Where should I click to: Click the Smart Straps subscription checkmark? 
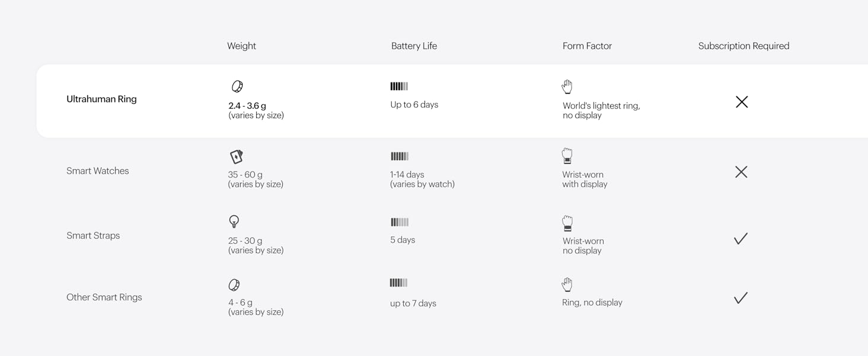(741, 239)
